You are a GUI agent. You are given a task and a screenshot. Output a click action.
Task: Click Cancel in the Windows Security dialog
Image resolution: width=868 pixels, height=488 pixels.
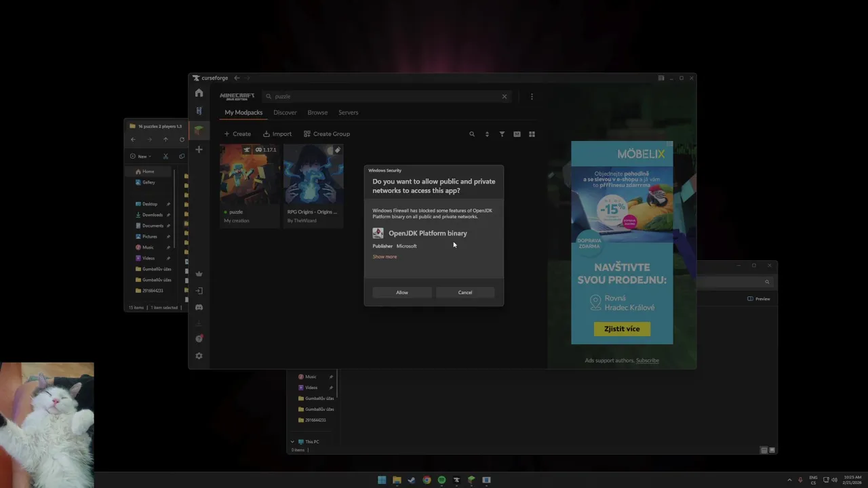pos(465,292)
